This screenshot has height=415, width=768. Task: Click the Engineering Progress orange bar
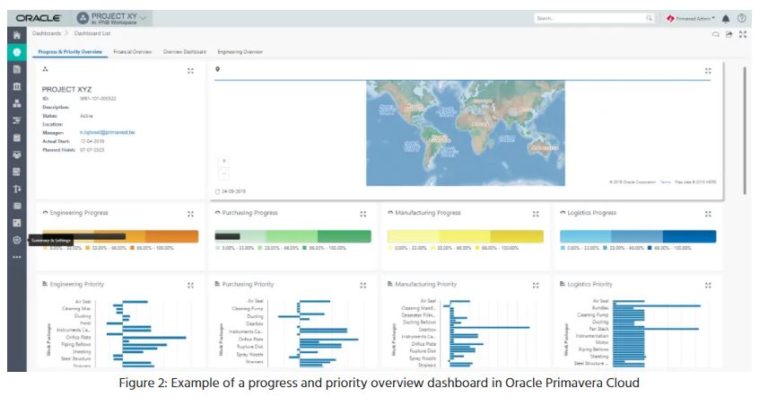120,236
